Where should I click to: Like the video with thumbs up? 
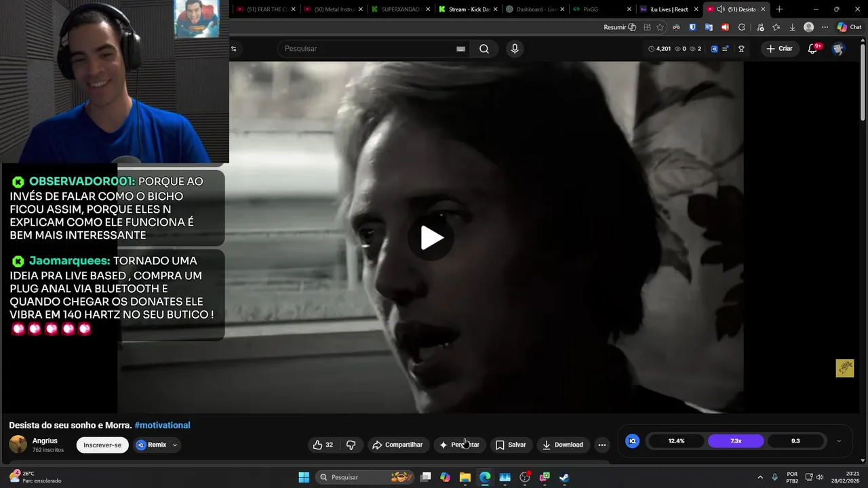(x=323, y=445)
